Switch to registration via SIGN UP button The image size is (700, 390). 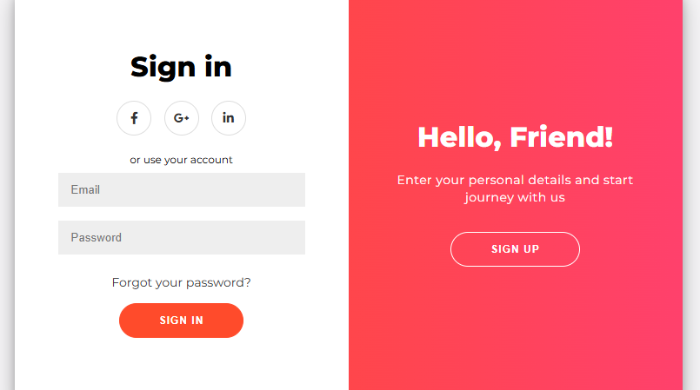click(x=515, y=249)
